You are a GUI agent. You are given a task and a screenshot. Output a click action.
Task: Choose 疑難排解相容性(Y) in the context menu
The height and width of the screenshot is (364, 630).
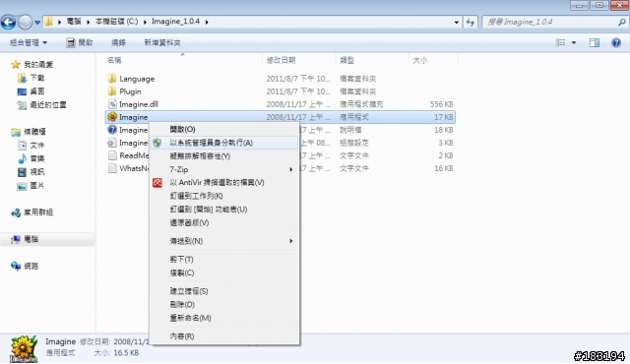point(224,156)
